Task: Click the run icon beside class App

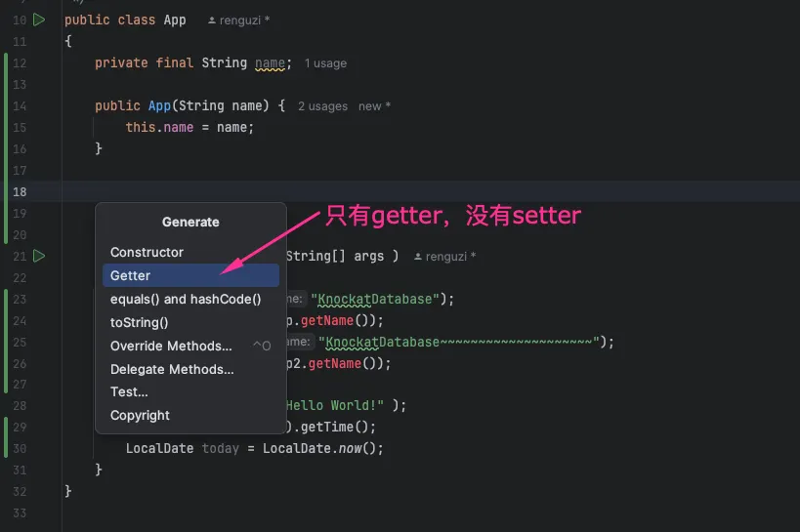Action: tap(39, 20)
